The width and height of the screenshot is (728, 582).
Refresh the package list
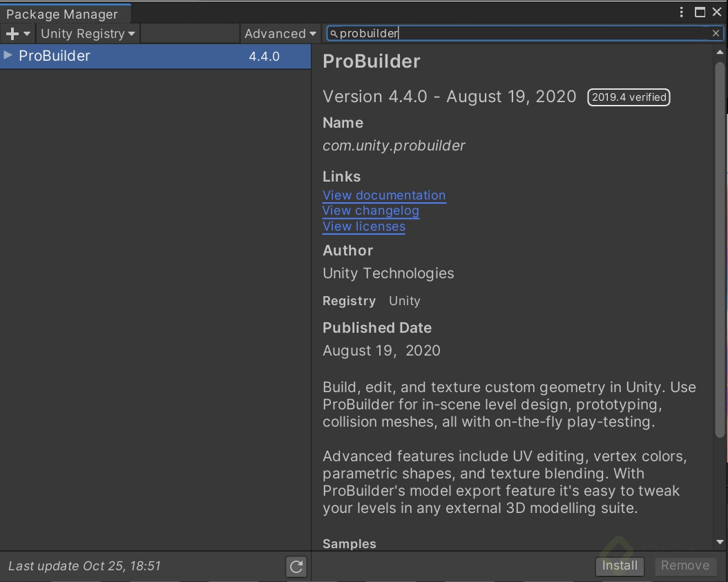tap(296, 566)
